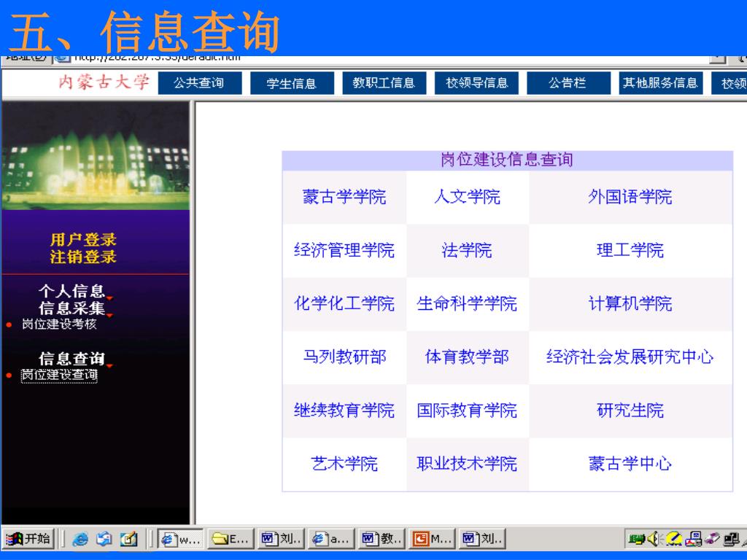747x560 pixels.
Task: Open the 经济管理学院 link
Action: pyautogui.click(x=344, y=250)
